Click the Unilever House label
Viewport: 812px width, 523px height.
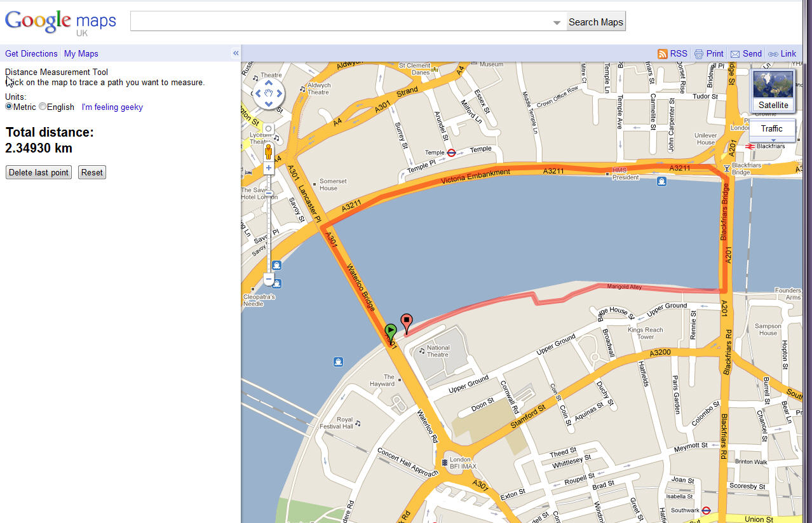[706, 139]
